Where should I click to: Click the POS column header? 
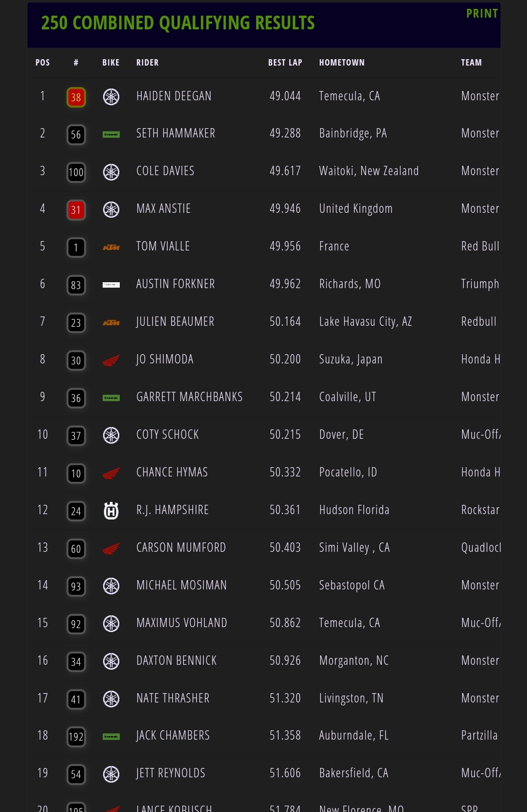pyautogui.click(x=43, y=63)
